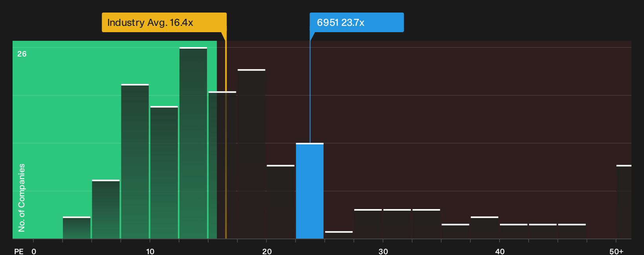Click the histogram bar just right of PE 20

pyautogui.click(x=281, y=202)
